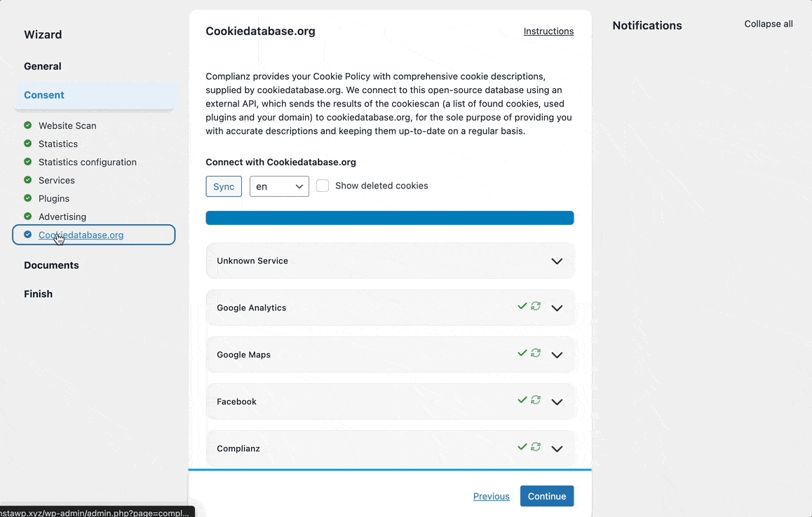The width and height of the screenshot is (812, 517).
Task: Click the sync icon beside Google Maps
Action: click(x=536, y=353)
